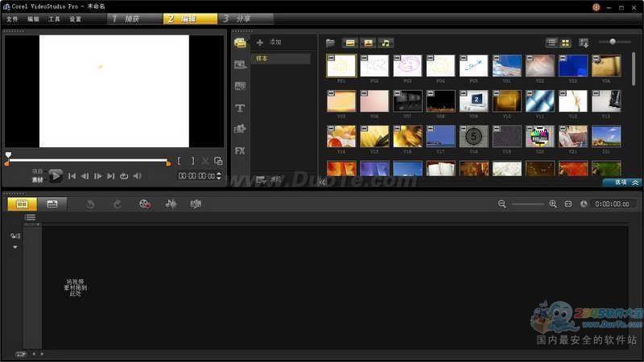Click the mark-out bracket button
644x362 pixels.
(x=192, y=161)
